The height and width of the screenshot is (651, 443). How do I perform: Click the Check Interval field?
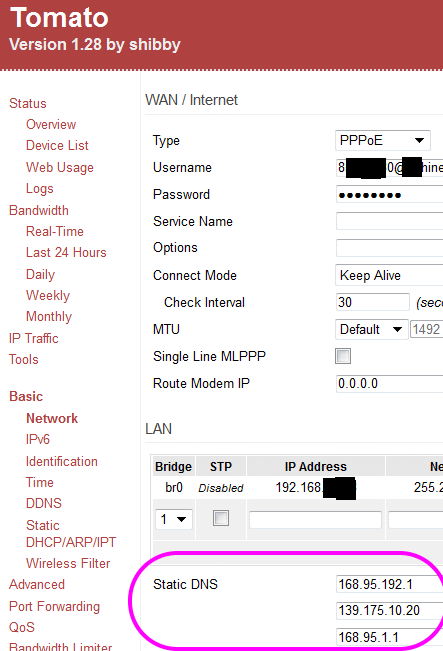coord(372,302)
